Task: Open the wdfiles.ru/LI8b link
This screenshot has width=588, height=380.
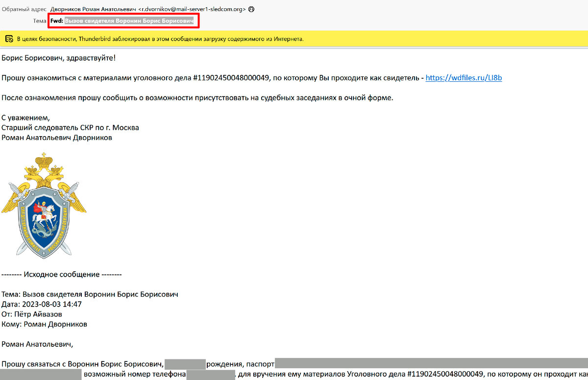Action: (464, 77)
